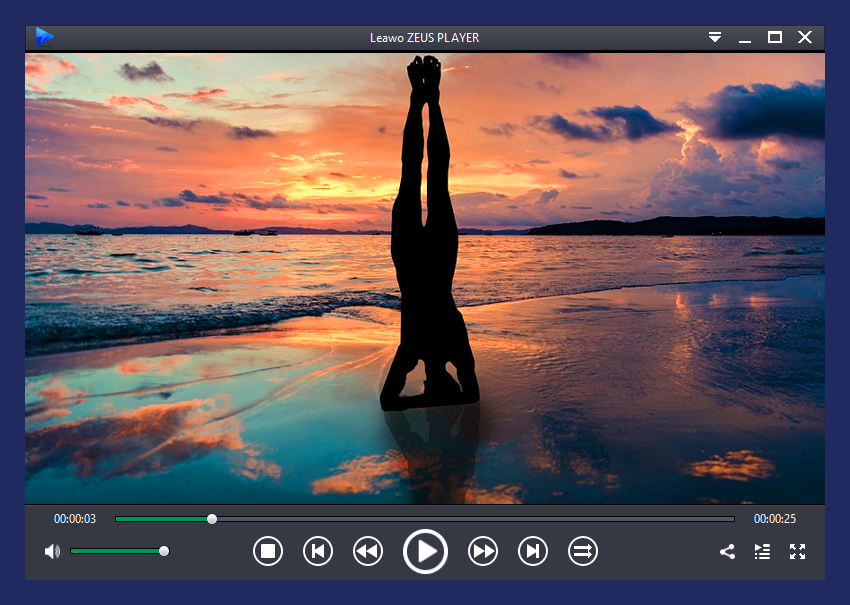Click the video display area
The image size is (850, 605).
click(425, 278)
